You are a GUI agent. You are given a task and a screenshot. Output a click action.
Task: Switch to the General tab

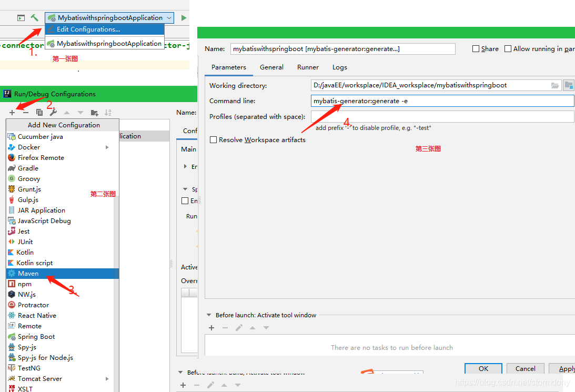pos(271,67)
